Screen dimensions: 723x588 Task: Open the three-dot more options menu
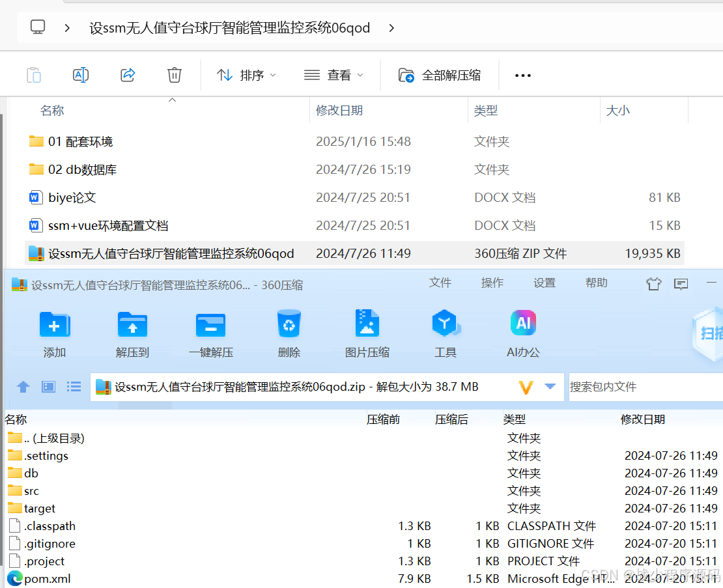523,75
